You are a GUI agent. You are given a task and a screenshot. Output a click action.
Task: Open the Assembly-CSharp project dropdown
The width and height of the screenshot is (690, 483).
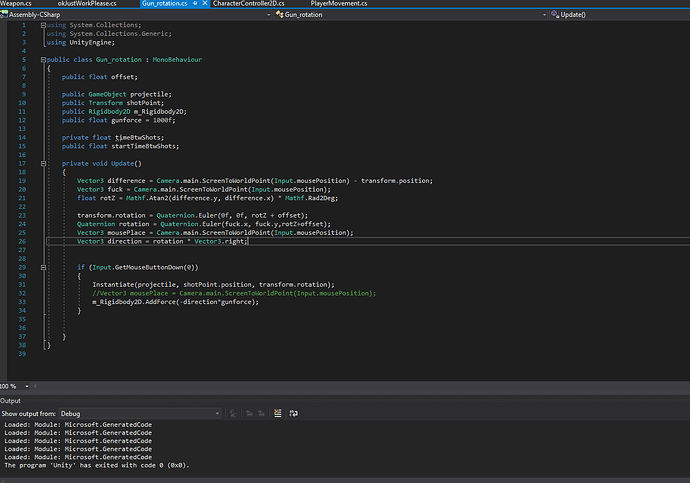coord(266,16)
